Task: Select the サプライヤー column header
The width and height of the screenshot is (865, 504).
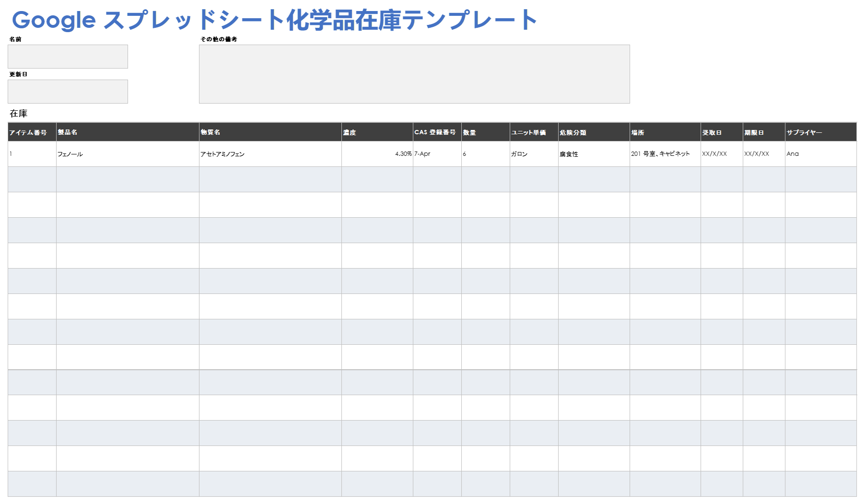Action: click(x=821, y=132)
